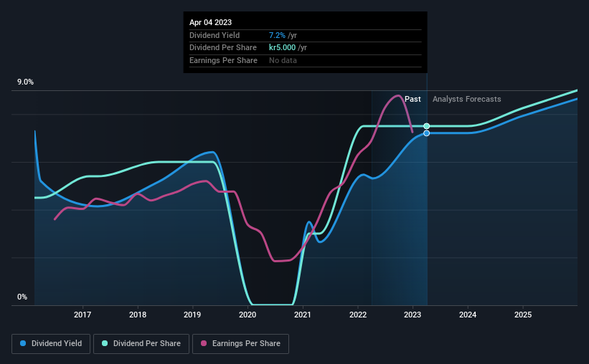Toggle the Earnings Per Share legend button
Screen dimensions: 589x364
[x=240, y=344]
